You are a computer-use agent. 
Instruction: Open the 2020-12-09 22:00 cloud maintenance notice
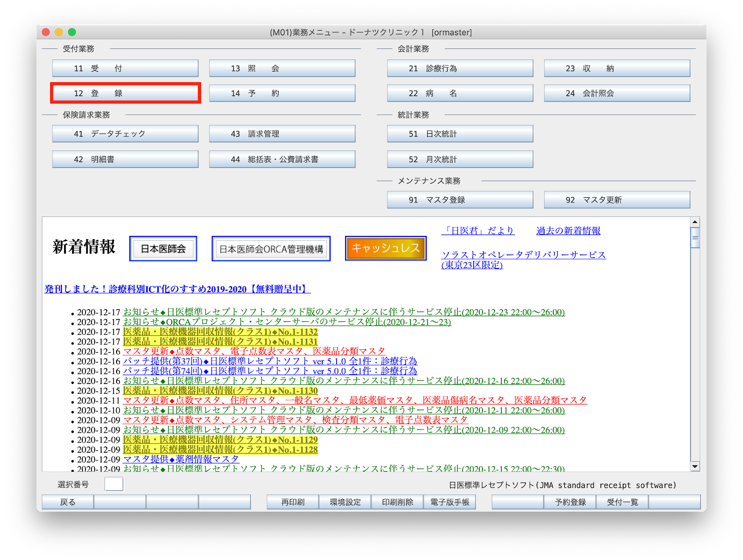click(344, 430)
